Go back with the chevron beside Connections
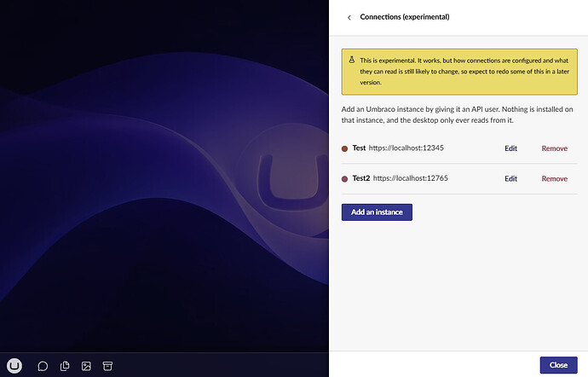This screenshot has width=588, height=377. pos(349,17)
